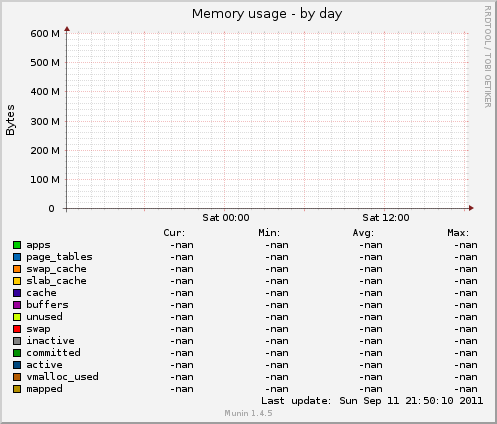
Task: Click the Max value for mapped
Action: click(x=466, y=389)
